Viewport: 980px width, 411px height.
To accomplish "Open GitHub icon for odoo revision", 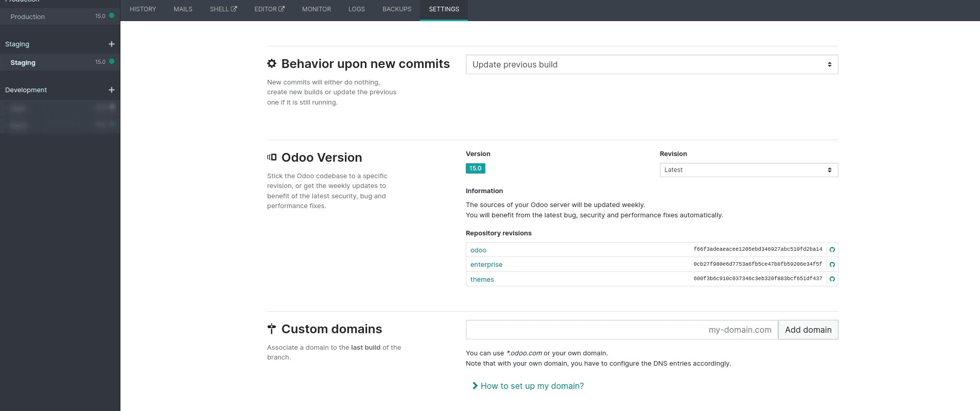I will point(832,250).
